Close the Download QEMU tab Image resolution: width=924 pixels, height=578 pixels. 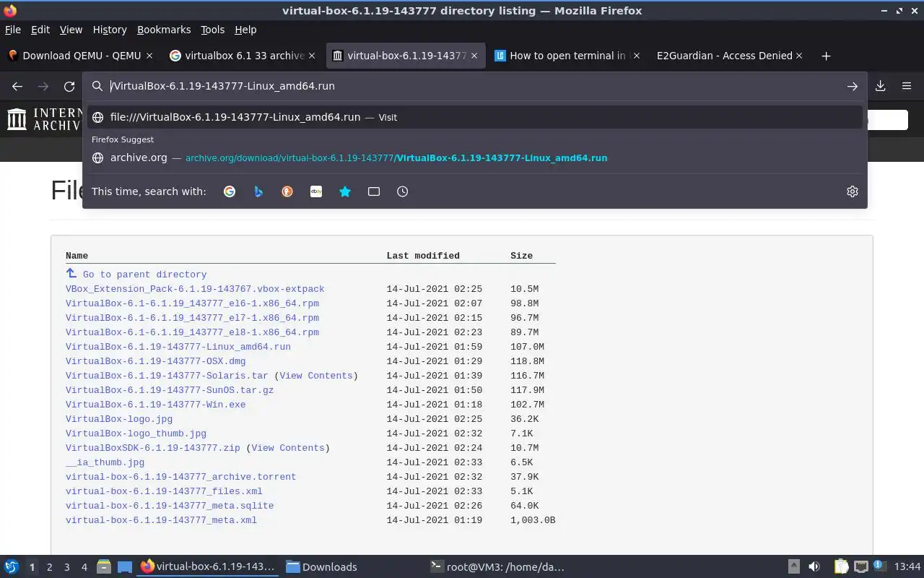point(149,56)
